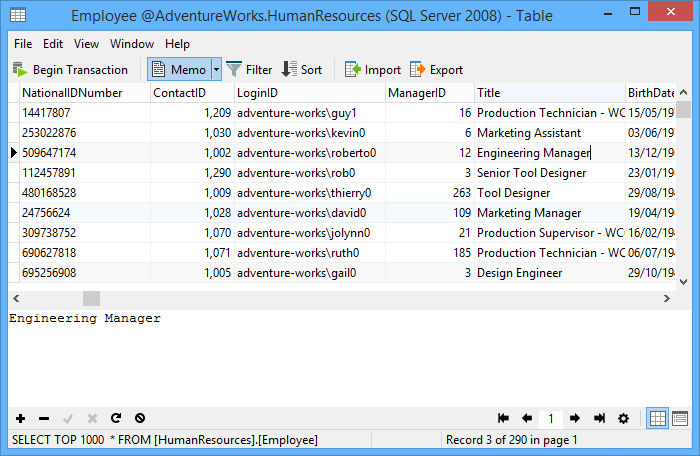Select the adventure-works\gail0 cell

coord(310,273)
